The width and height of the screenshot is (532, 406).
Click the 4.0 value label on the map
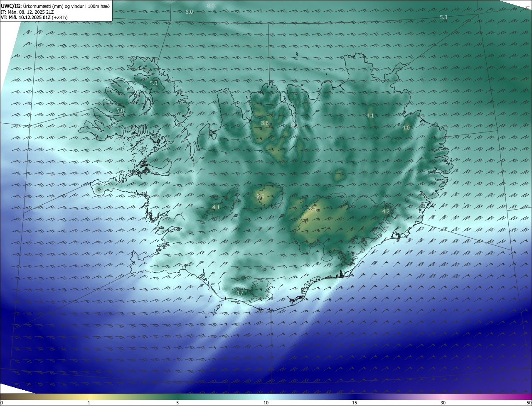point(406,128)
